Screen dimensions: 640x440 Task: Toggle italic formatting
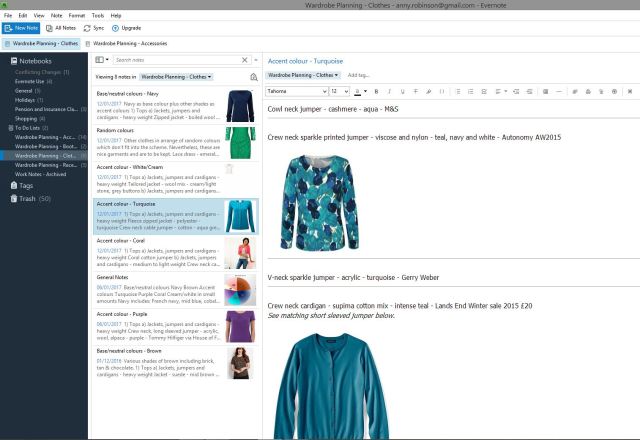389,91
